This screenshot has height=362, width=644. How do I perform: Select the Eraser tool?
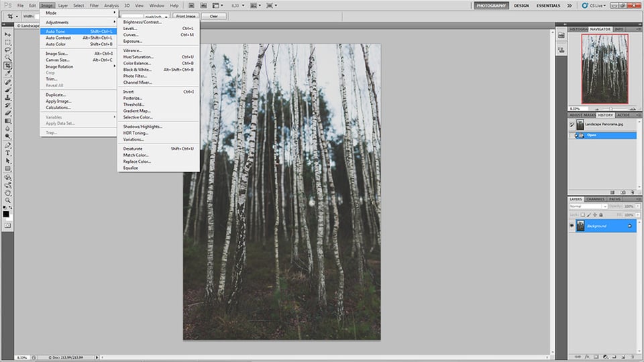click(x=7, y=113)
